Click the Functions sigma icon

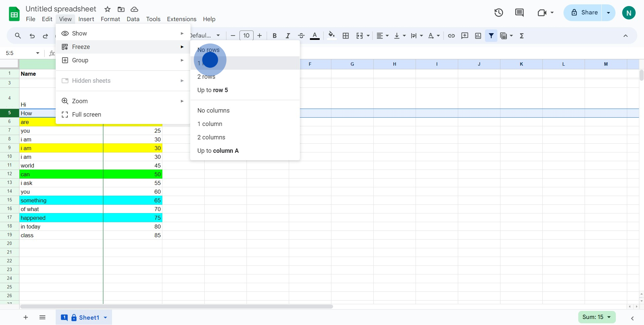pos(522,36)
